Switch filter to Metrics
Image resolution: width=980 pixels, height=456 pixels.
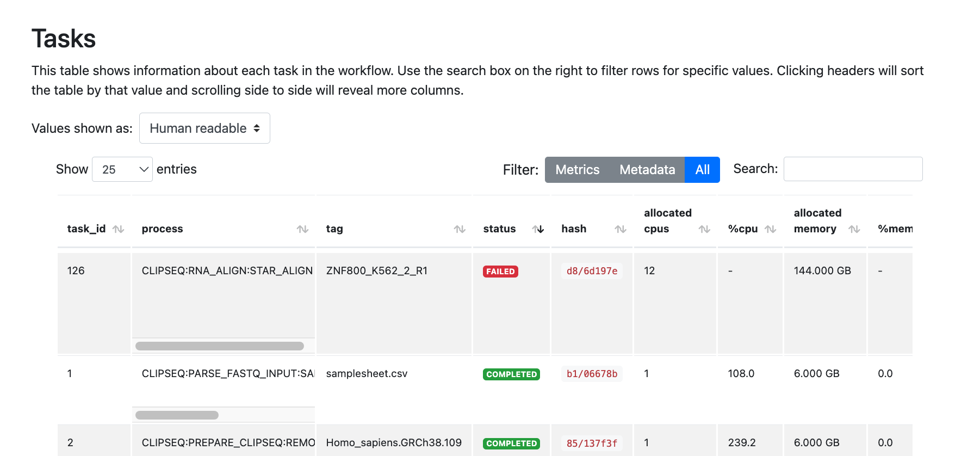click(577, 170)
